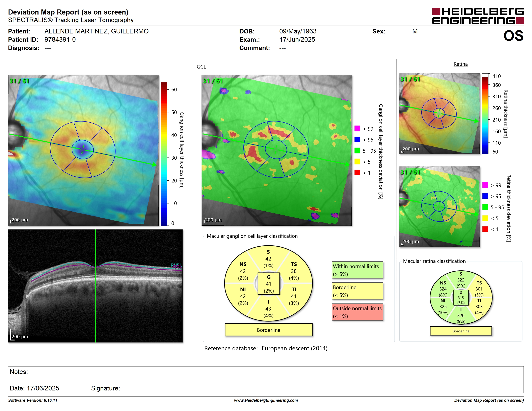
Task: Click the red < 1 retina deviation swatch
Action: (485, 229)
